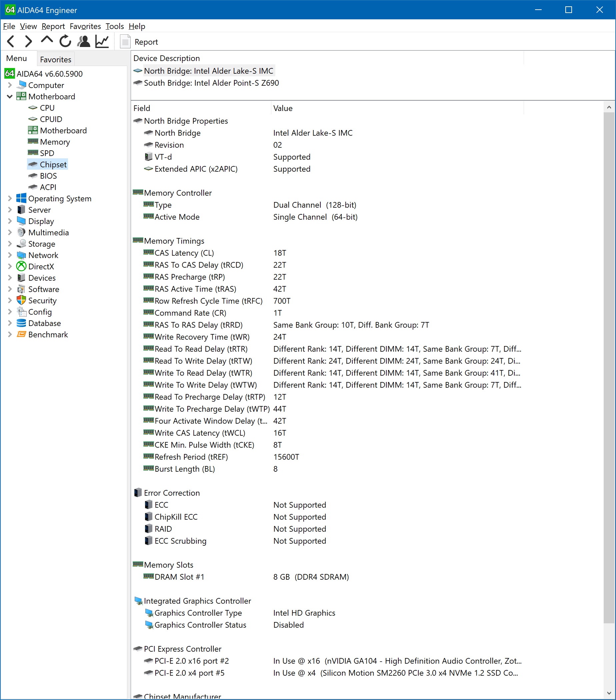This screenshot has width=616, height=700.
Task: Click the Report document icon
Action: [125, 42]
